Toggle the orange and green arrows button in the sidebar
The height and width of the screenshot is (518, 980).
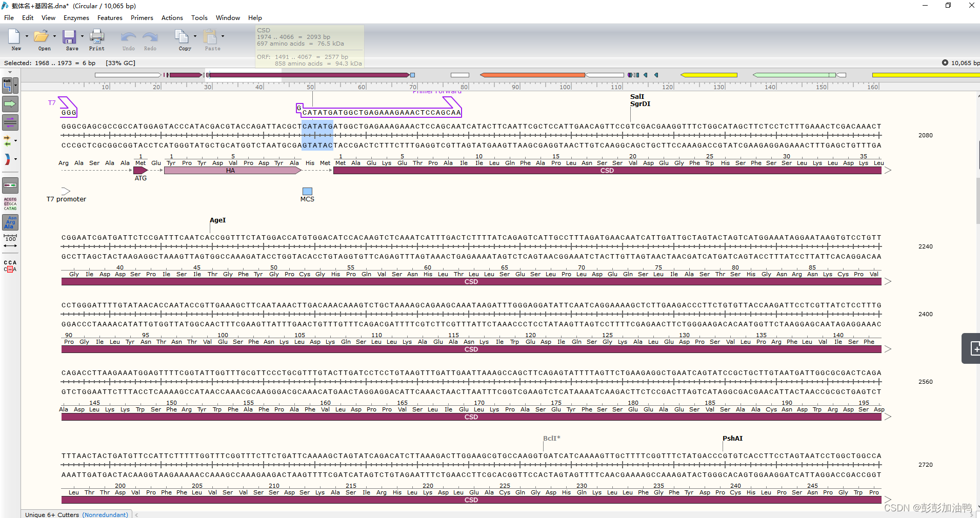pyautogui.click(x=7, y=141)
